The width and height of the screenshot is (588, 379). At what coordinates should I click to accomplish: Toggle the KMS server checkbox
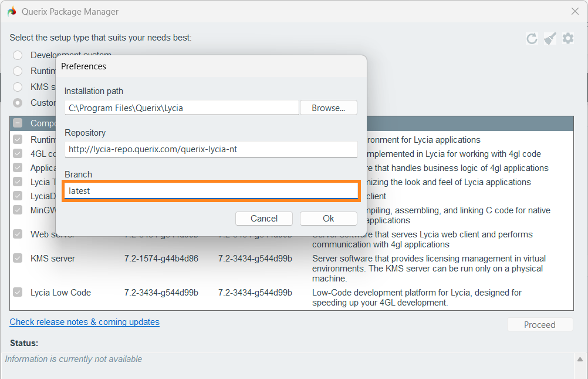tap(18, 259)
